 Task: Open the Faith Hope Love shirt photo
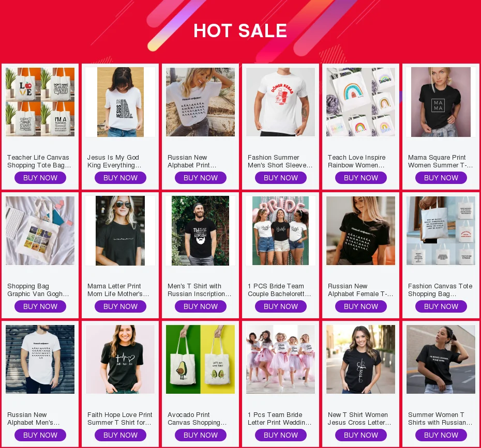[120, 360]
